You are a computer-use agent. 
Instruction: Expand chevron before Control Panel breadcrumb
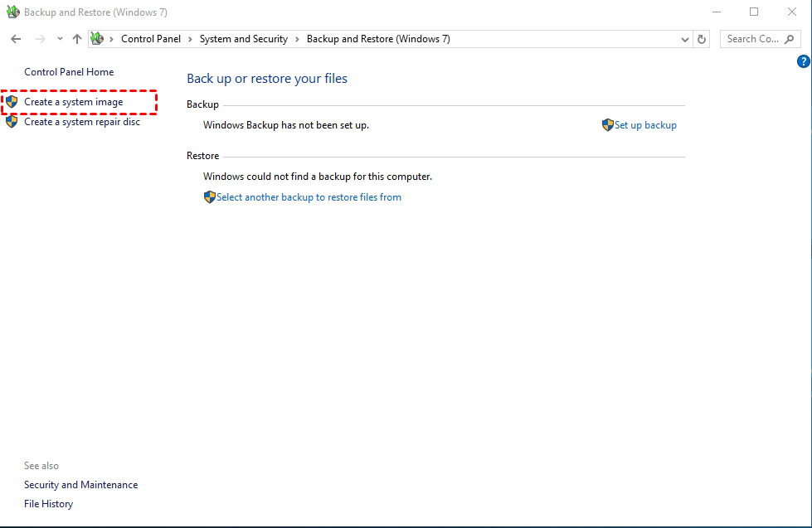pyautogui.click(x=111, y=39)
